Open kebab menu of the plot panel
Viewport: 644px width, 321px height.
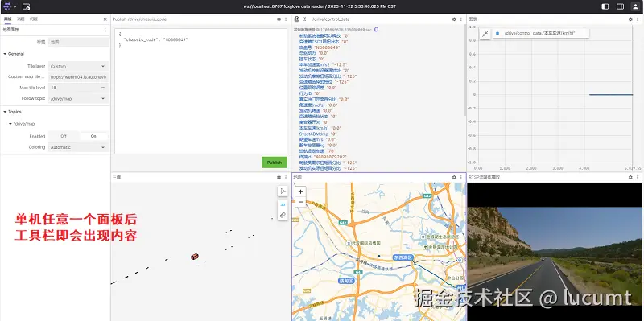click(638, 19)
